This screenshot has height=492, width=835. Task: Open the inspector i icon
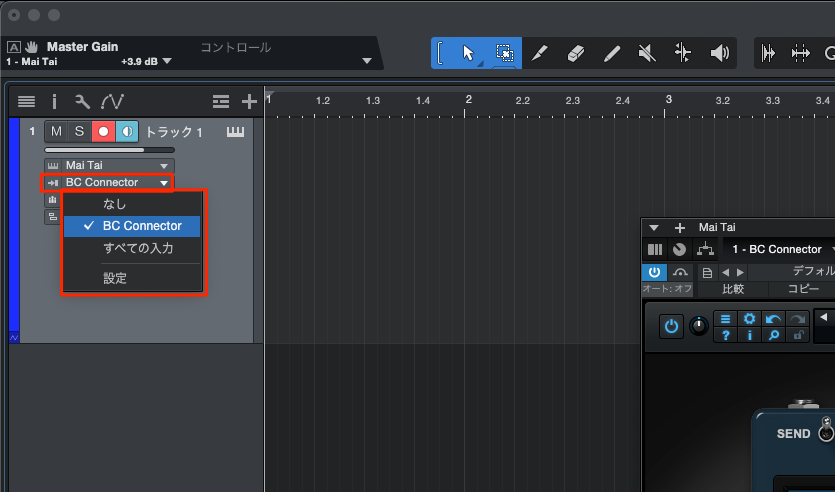click(x=54, y=101)
